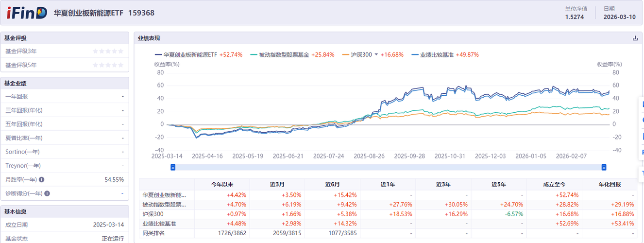Select the Sortino(一年) row

click(x=65, y=152)
